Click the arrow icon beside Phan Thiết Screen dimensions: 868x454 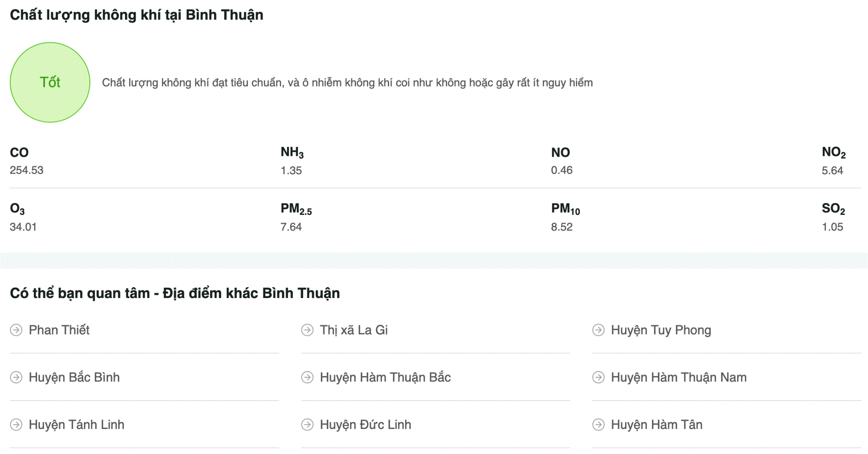16,330
